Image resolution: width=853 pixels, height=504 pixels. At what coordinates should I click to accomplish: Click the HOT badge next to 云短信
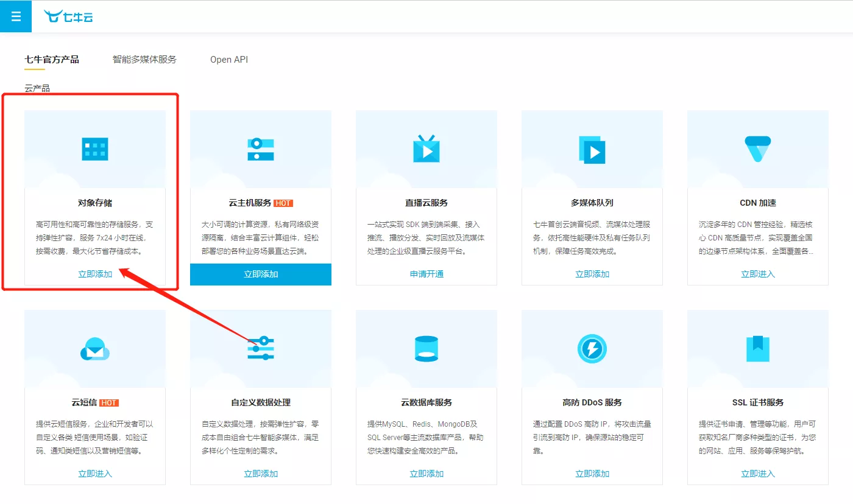[x=109, y=402]
